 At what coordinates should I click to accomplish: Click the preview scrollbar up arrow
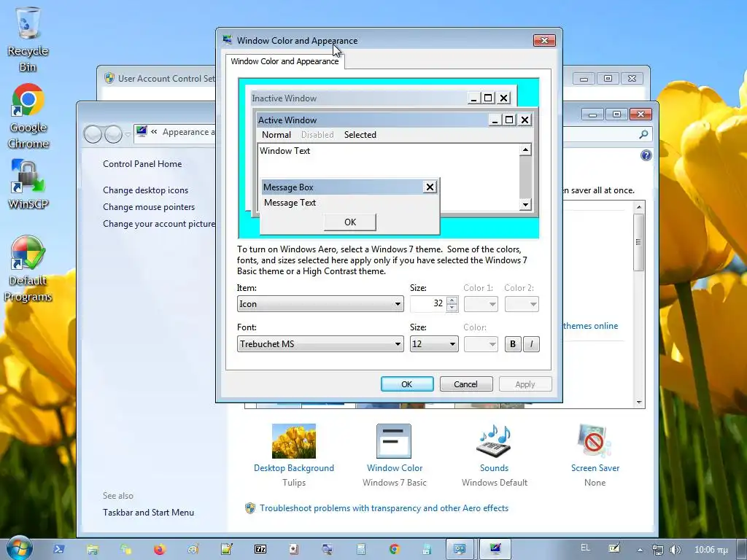tap(525, 150)
